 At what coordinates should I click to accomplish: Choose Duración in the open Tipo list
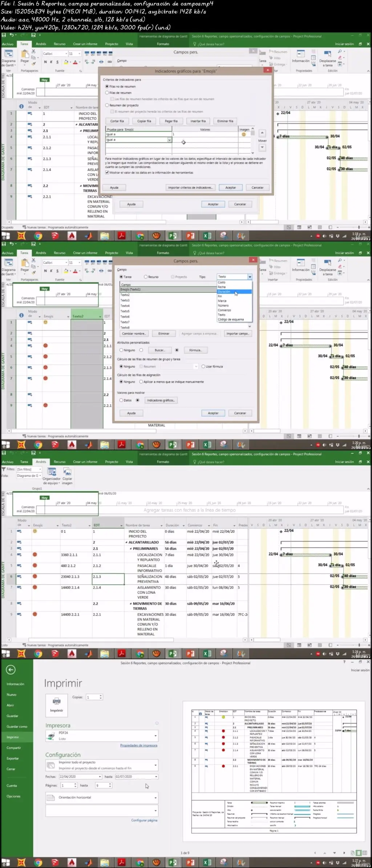234,291
